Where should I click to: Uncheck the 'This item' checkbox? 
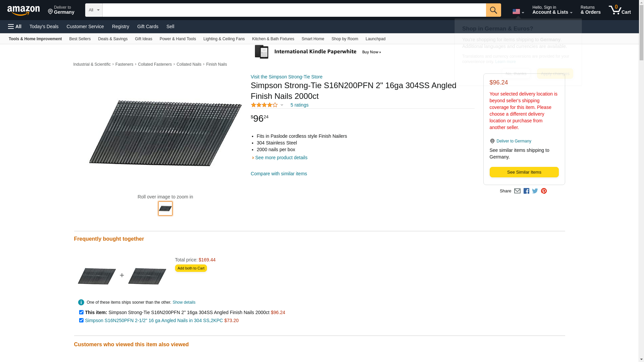tap(81, 312)
